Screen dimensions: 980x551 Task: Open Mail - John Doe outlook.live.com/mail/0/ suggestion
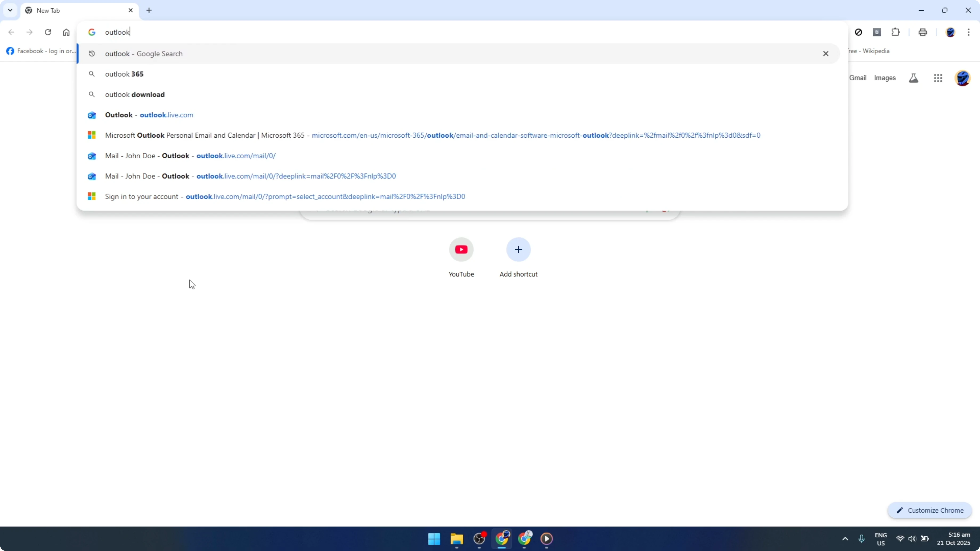point(458,156)
